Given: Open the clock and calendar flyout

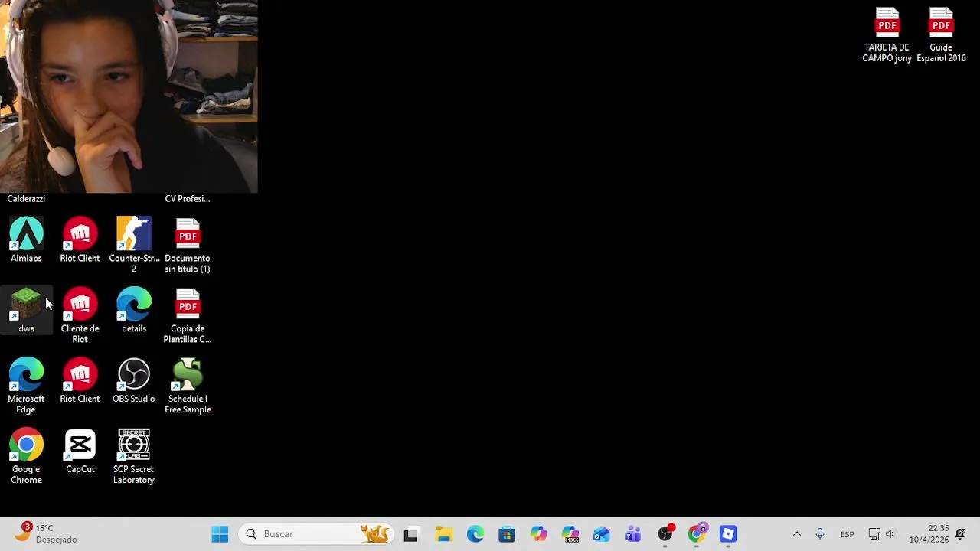Looking at the screenshot, I should pyautogui.click(x=929, y=534).
